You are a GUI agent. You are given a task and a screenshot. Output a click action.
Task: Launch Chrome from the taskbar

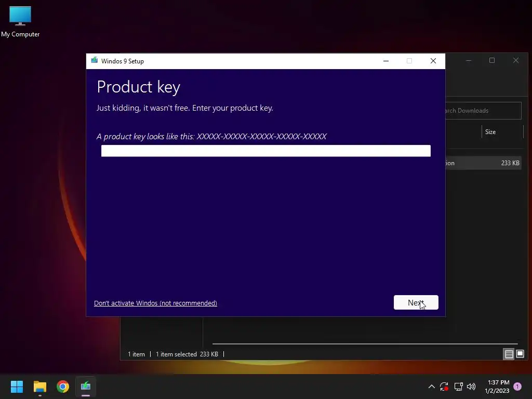(63, 387)
